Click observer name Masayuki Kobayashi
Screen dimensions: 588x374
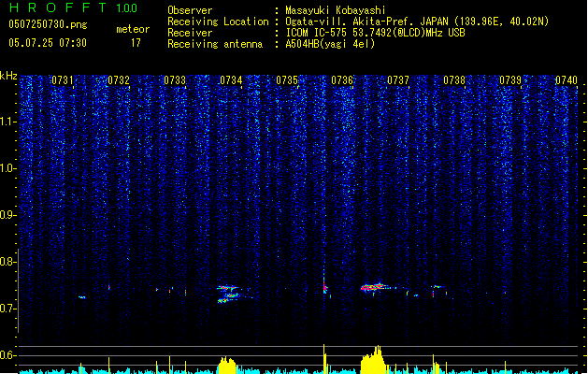point(336,10)
